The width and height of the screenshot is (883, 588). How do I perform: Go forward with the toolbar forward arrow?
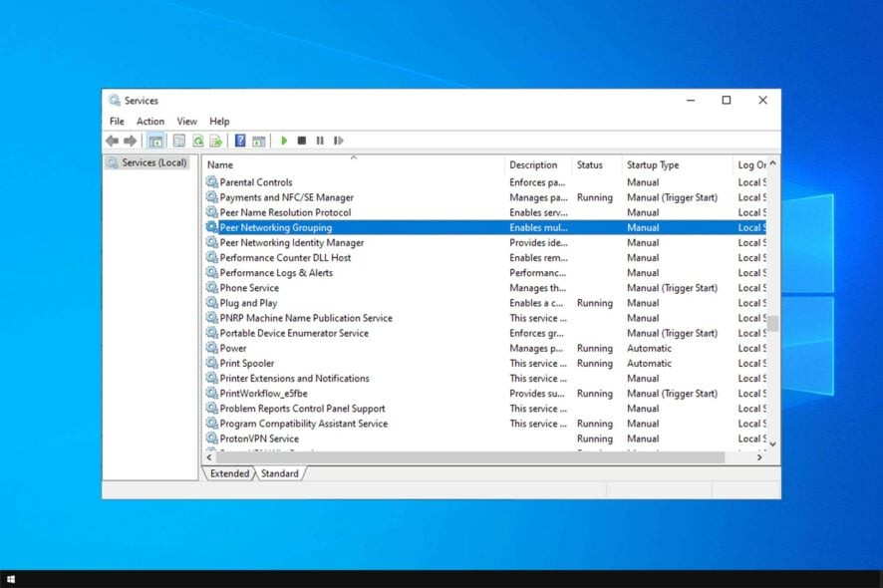pyautogui.click(x=131, y=141)
